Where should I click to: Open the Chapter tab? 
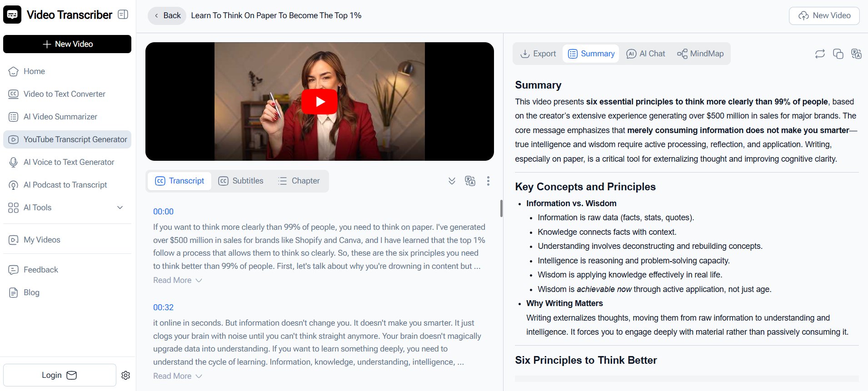(299, 181)
